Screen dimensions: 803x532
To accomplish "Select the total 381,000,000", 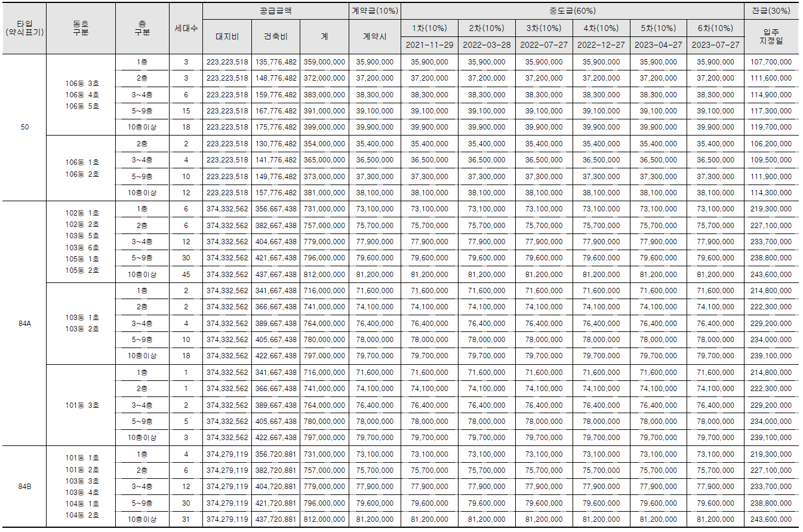I will (324, 193).
